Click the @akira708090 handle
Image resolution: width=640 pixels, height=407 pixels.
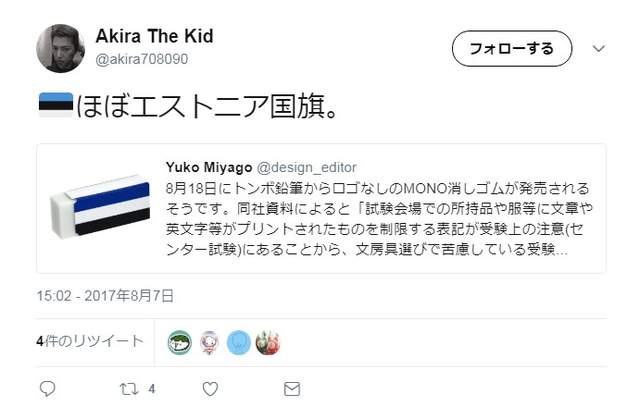point(141,59)
